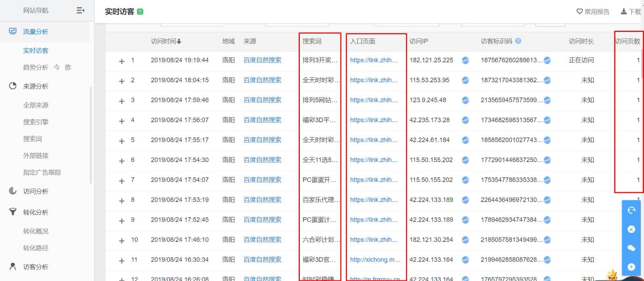Select 全部来源 in sidebar

(36, 105)
